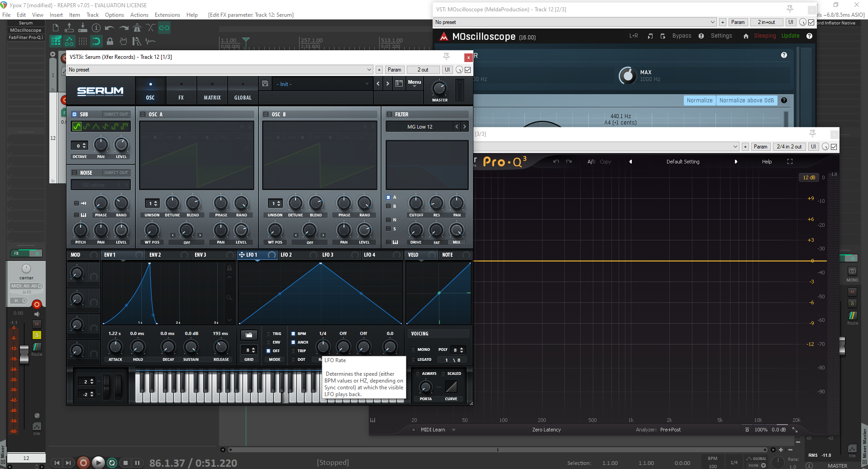
Task: Pin the Serum plugin window on top
Action: click(x=447, y=57)
